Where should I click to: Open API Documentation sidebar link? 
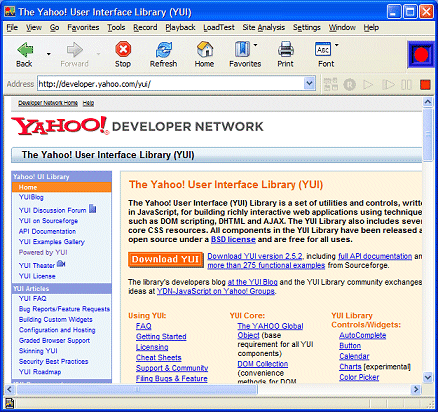click(47, 231)
